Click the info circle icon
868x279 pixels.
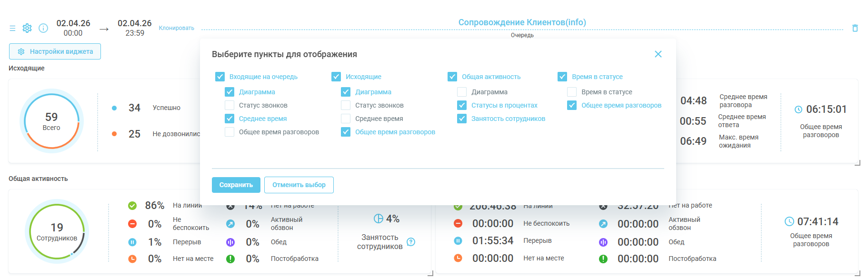(43, 28)
